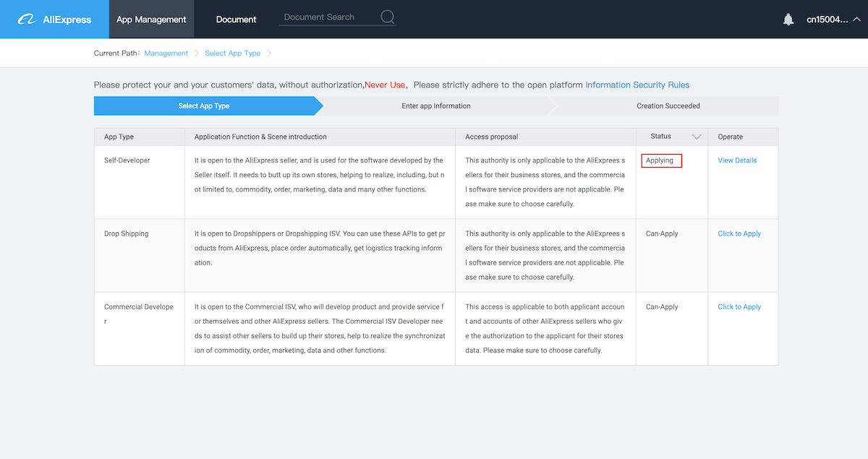868x459 pixels.
Task: View Details for Self-Developer
Action: (x=737, y=160)
